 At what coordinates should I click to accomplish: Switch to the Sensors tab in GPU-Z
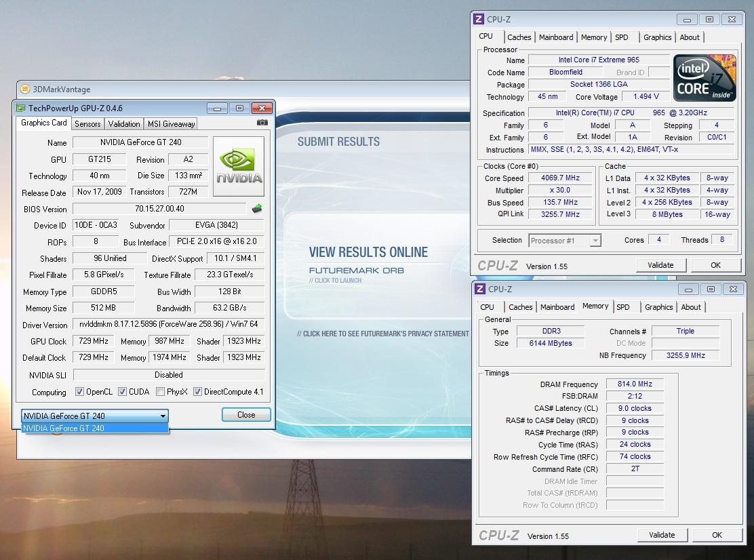click(x=87, y=123)
